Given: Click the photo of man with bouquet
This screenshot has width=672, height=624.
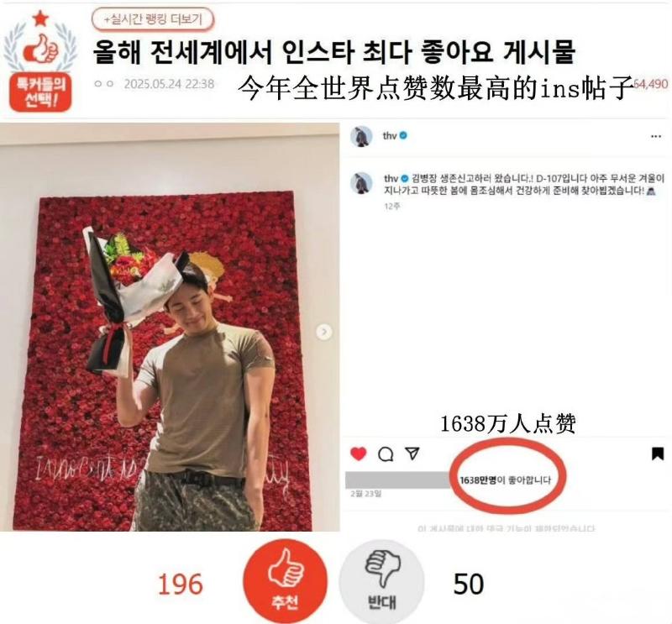Looking at the screenshot, I should (170, 327).
